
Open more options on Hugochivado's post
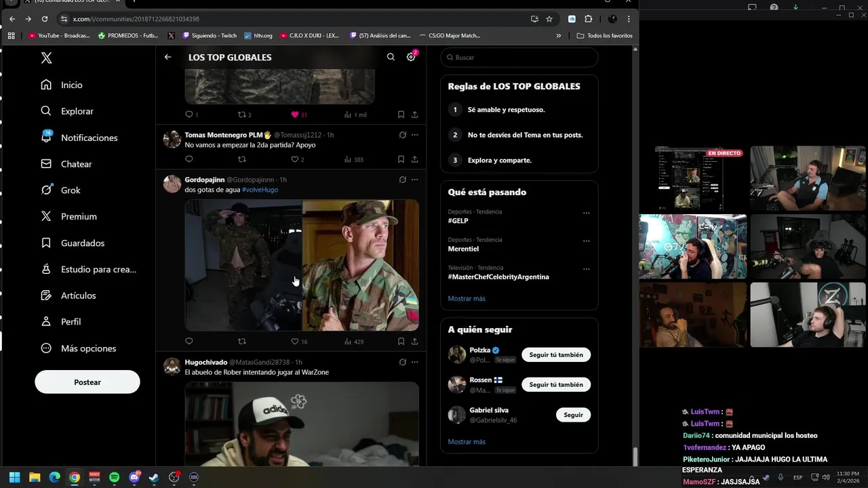pyautogui.click(x=414, y=362)
